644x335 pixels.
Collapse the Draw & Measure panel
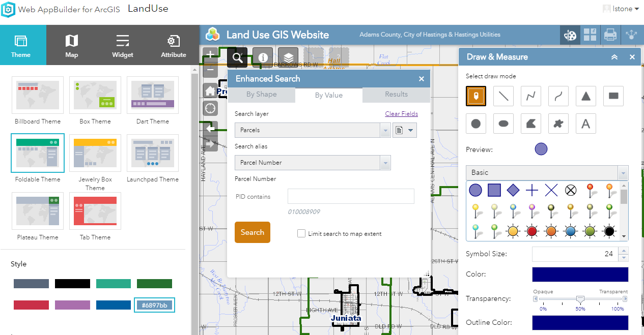coord(614,57)
